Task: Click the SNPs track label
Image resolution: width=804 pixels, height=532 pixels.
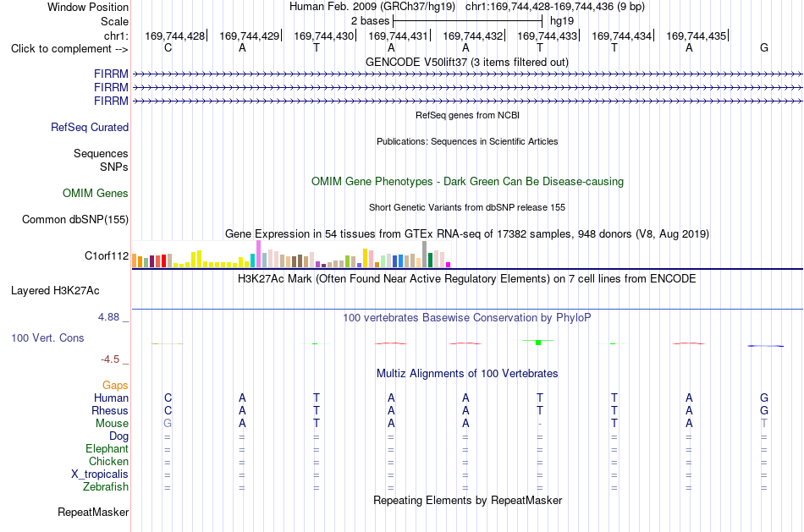Action: click(x=114, y=167)
